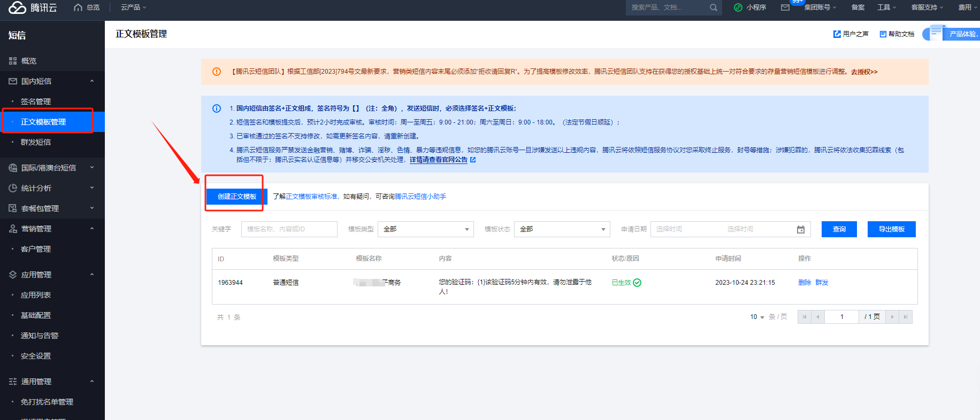The width and height of the screenshot is (980, 420).
Task: Expand the 国际/港澳台短信 section chevron
Action: click(92, 168)
